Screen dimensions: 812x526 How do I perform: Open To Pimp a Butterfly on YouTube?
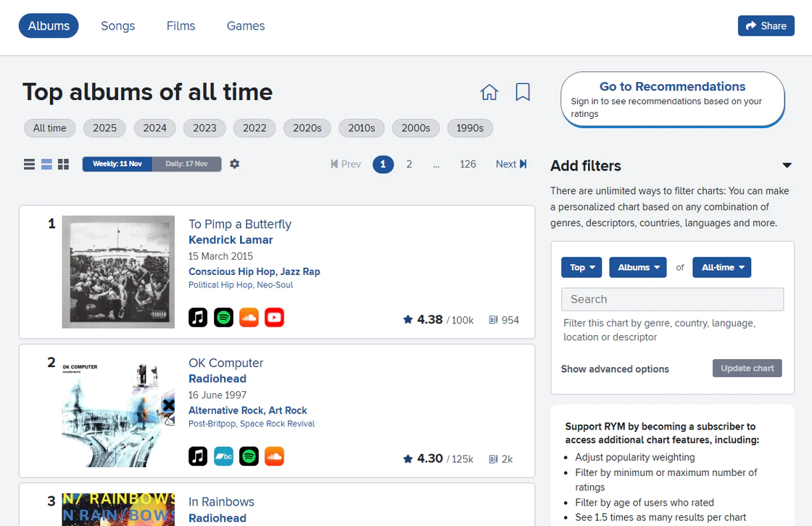274,317
